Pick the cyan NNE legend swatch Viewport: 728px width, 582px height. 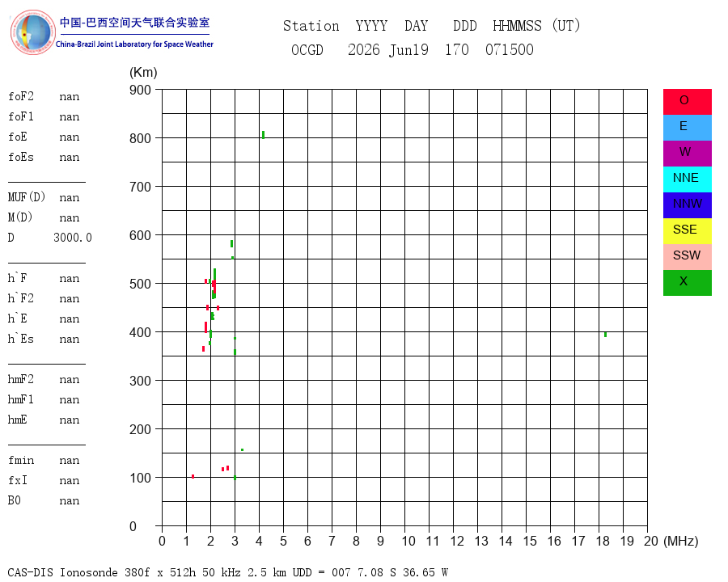click(687, 179)
